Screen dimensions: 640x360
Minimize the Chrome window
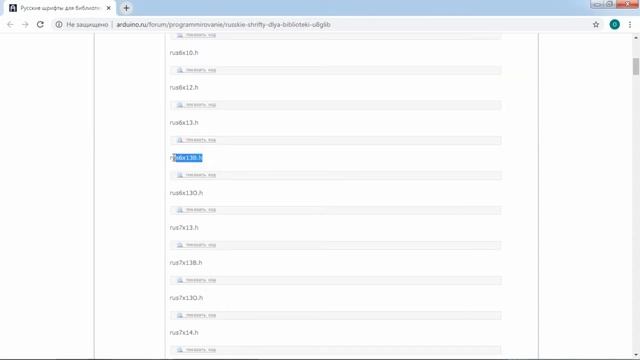tap(596, 4)
